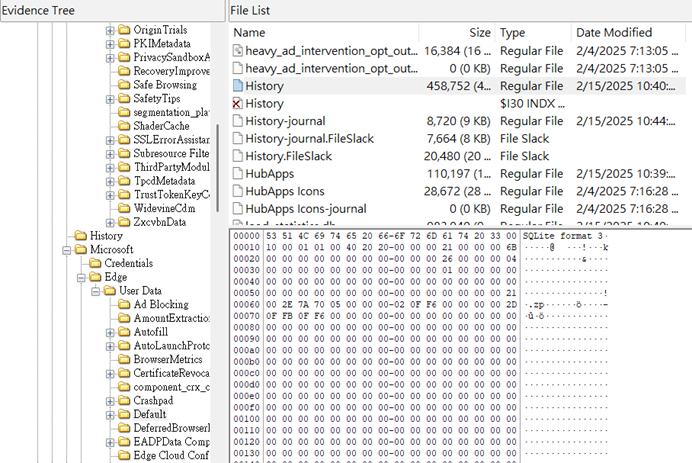Expand the ZxcvbnData folder node
The height and width of the screenshot is (463, 692).
coord(110,223)
